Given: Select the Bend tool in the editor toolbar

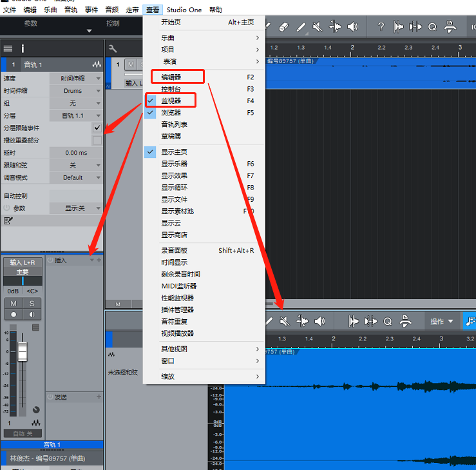Looking at the screenshot, I should tap(302, 321).
